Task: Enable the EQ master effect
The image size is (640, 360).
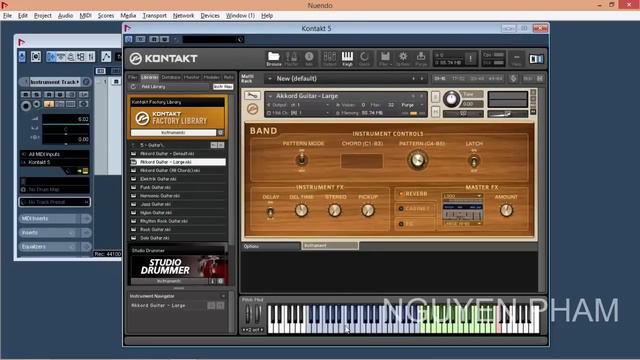Action: click(401, 224)
